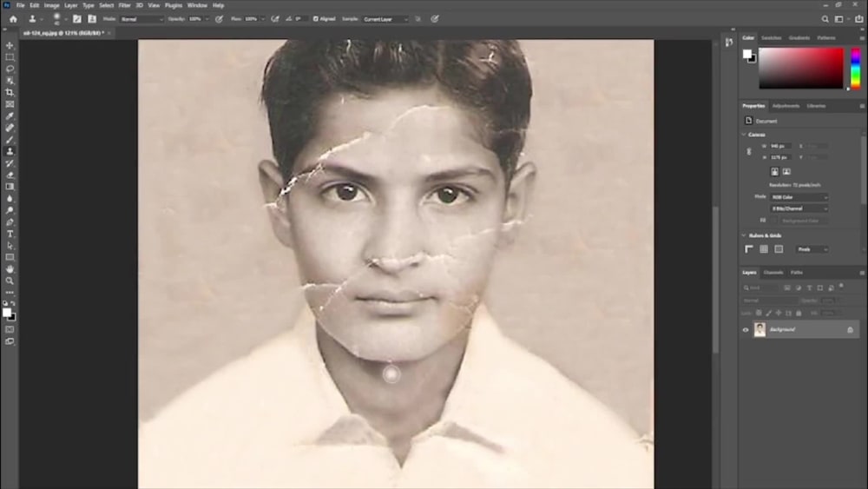Open Edit Toolbar three-dots menu

10,293
